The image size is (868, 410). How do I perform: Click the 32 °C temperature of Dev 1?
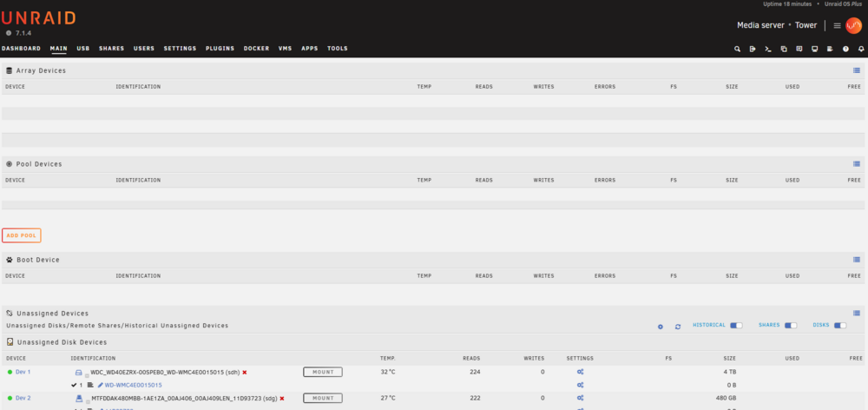pos(388,372)
